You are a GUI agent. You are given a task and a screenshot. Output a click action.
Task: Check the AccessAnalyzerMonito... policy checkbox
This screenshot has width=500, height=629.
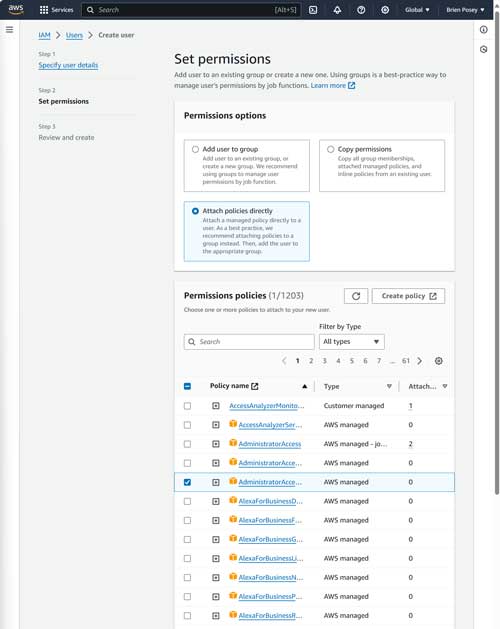(187, 406)
